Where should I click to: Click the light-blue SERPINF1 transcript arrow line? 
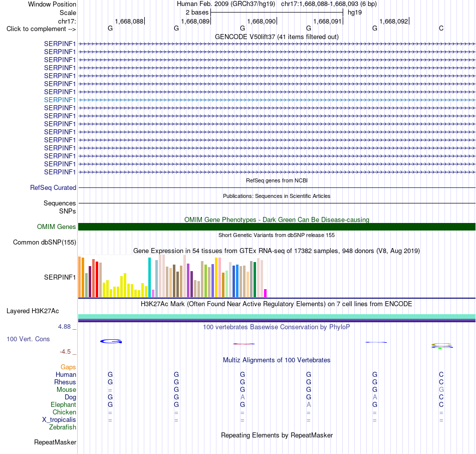277,100
